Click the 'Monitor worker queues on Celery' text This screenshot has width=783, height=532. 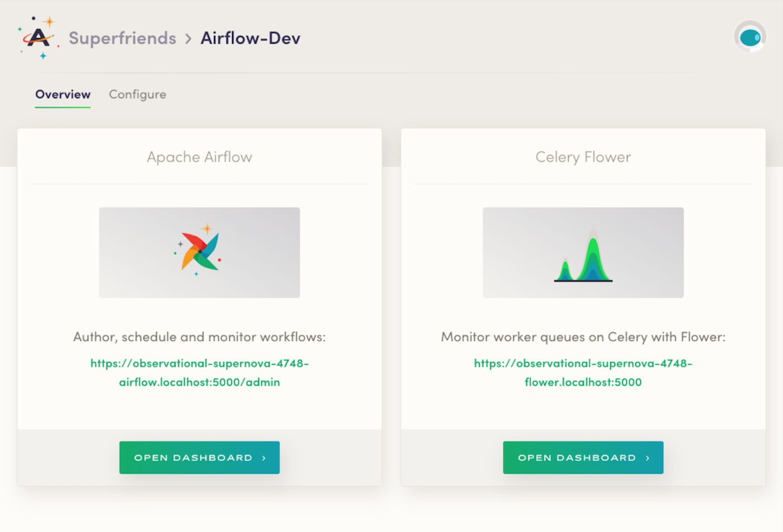[x=583, y=337]
